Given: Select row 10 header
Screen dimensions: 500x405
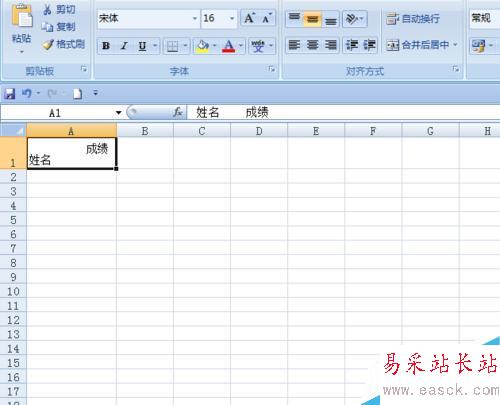Looking at the screenshot, I should pyautogui.click(x=13, y=291).
